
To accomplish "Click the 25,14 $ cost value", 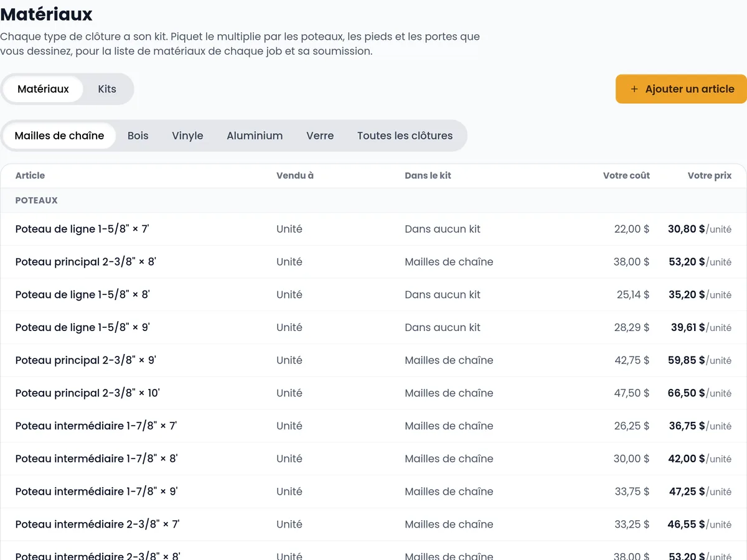I will point(633,295).
